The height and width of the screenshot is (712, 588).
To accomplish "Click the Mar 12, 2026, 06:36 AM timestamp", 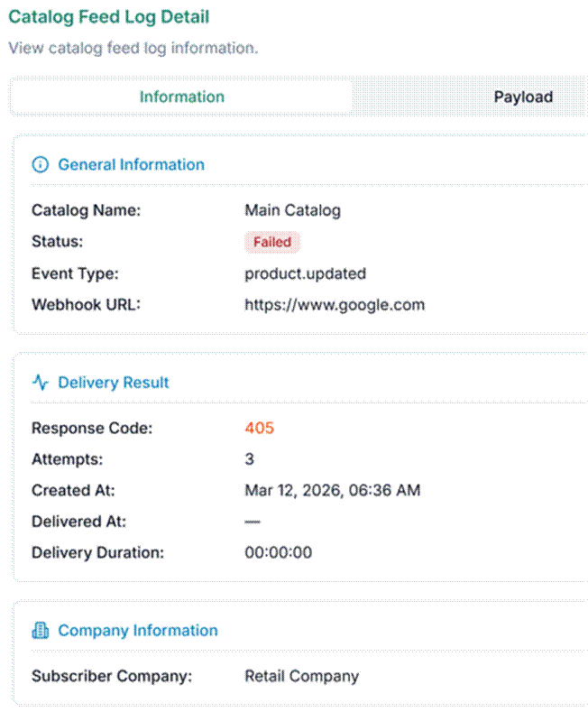I will (333, 490).
